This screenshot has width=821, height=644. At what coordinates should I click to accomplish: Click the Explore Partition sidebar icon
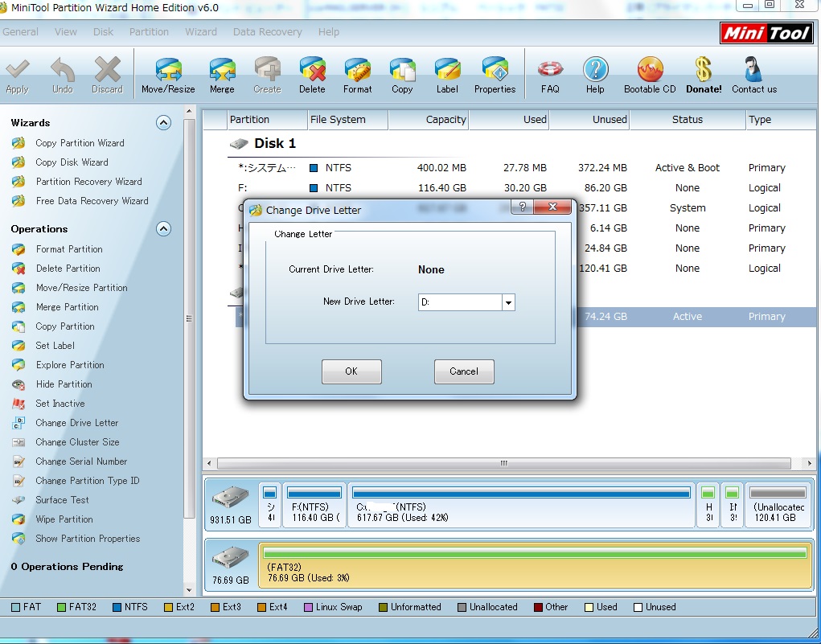[18, 365]
